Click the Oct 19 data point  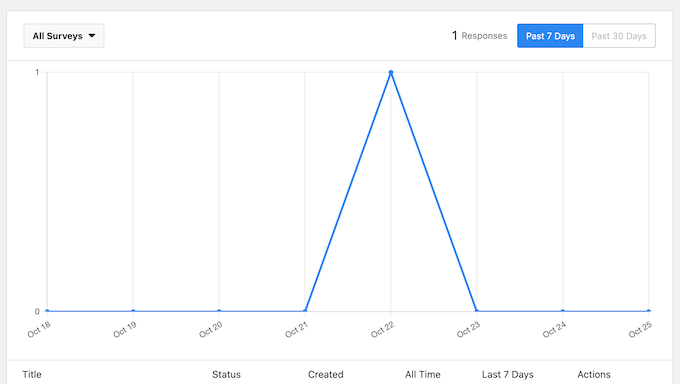pos(133,311)
